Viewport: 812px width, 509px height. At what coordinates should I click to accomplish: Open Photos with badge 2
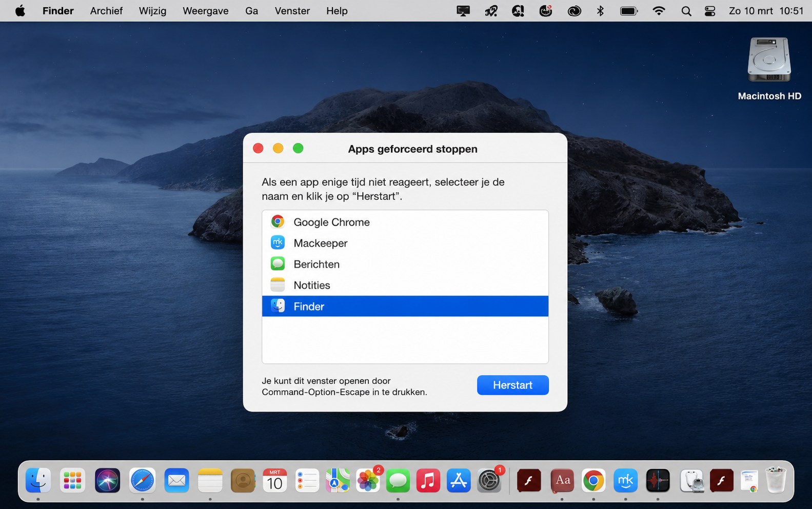(368, 481)
